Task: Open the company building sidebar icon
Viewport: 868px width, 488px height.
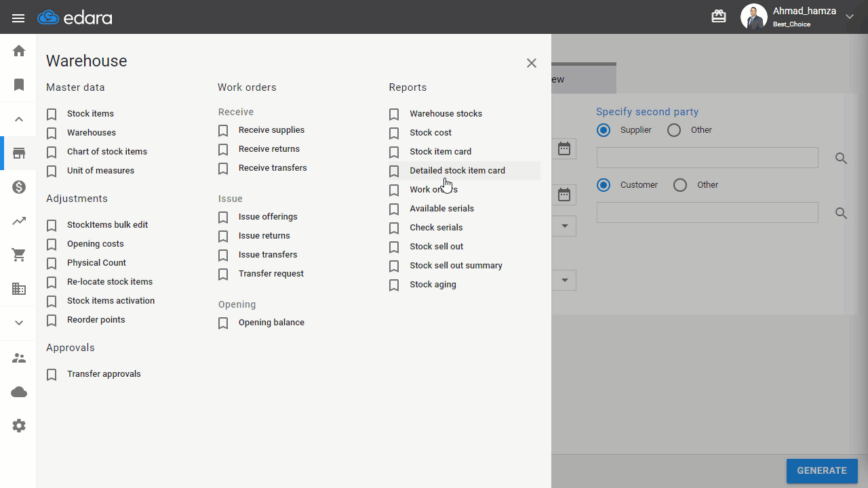Action: pos(19,289)
